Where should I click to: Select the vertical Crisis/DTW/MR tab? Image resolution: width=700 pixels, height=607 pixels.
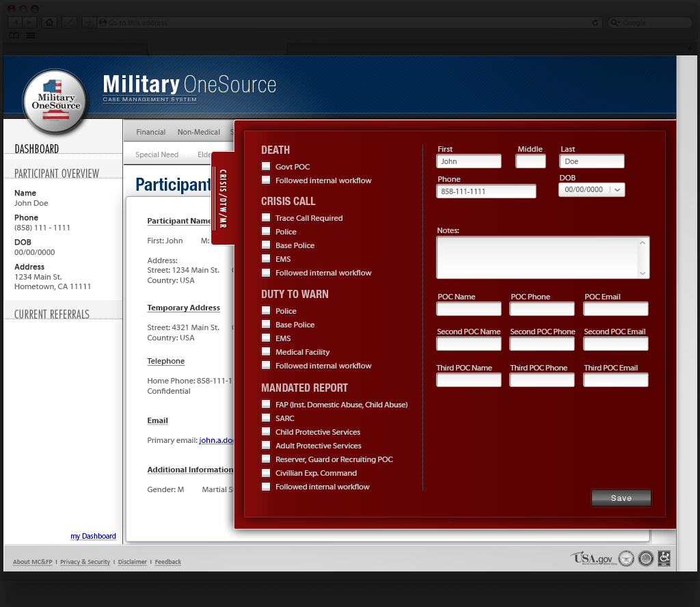pyautogui.click(x=224, y=198)
